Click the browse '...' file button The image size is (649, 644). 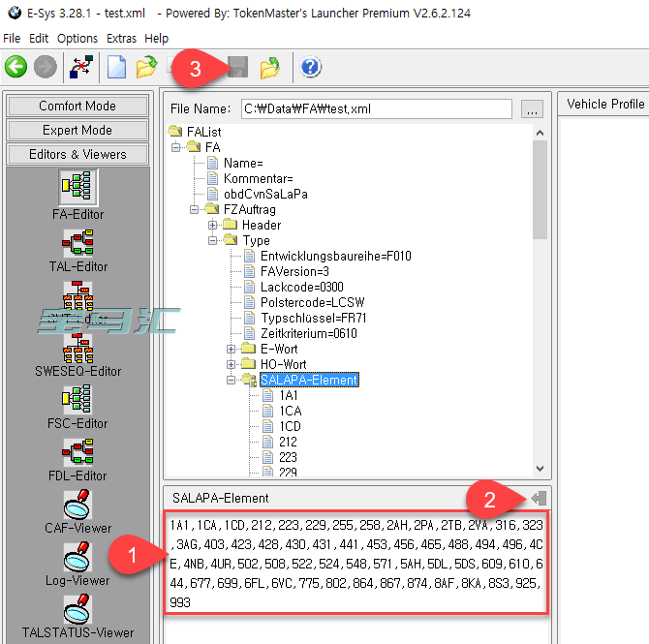click(532, 109)
